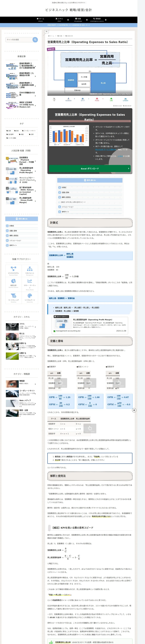Viewport: 145px width, 644px height.
Task: Open new article 美術史 近世美術 Early Modern Art
Action: (x=21, y=105)
